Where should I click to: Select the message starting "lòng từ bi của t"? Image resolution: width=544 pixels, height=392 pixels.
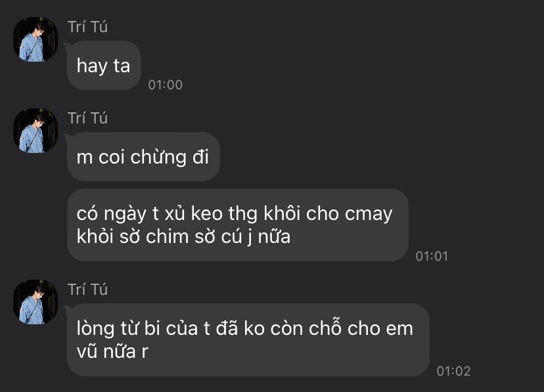click(x=248, y=339)
